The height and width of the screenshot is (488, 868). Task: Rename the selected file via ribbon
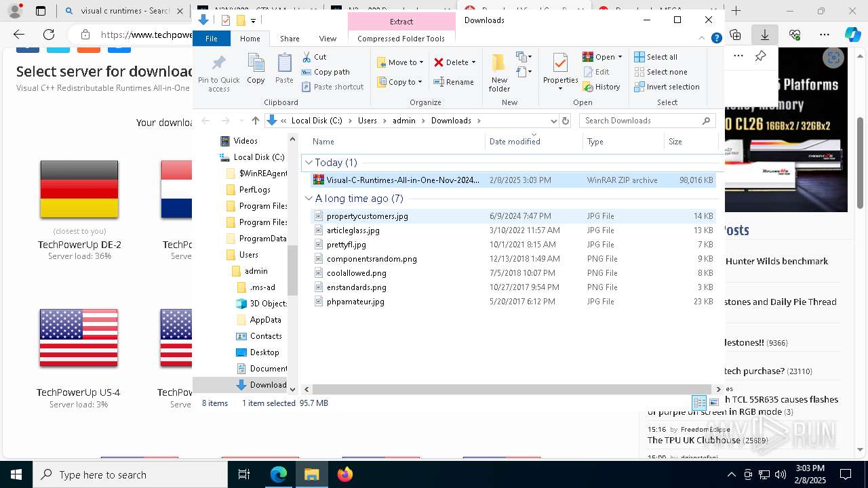pyautogui.click(x=454, y=82)
